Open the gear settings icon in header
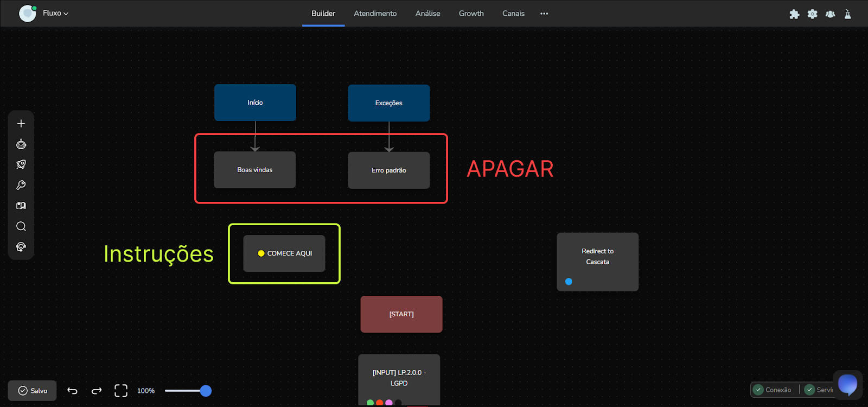Viewport: 868px width, 407px height. 812,14
